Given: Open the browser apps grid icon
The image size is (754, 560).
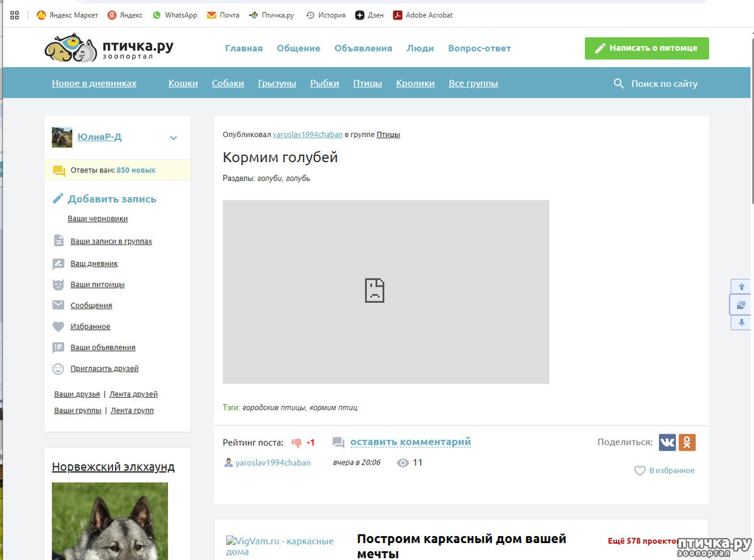Looking at the screenshot, I should (x=14, y=15).
